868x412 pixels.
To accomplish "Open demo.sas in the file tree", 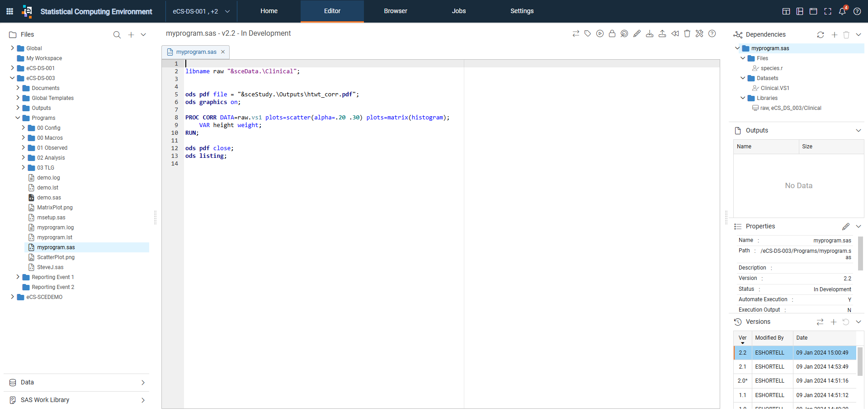I will pos(49,198).
